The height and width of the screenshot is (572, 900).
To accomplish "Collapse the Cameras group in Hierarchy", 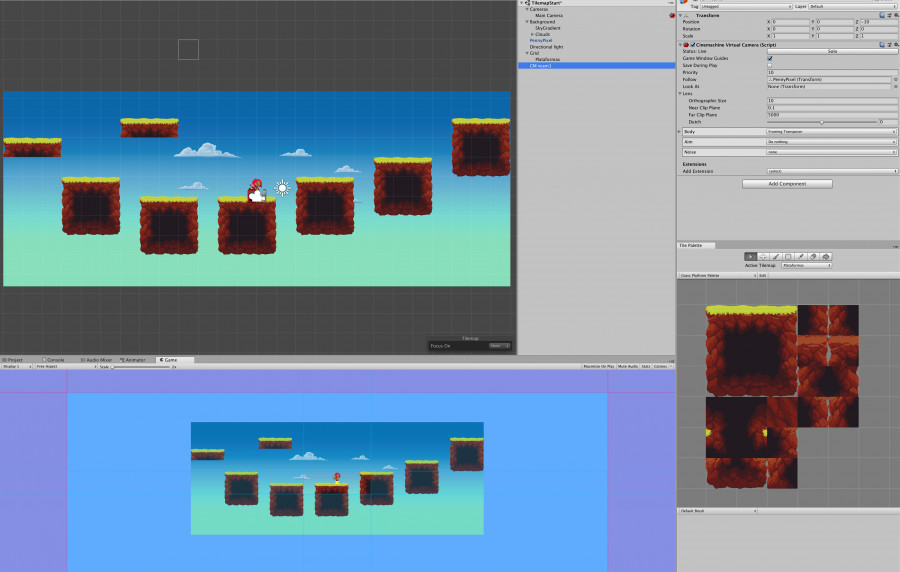I will [x=527, y=9].
